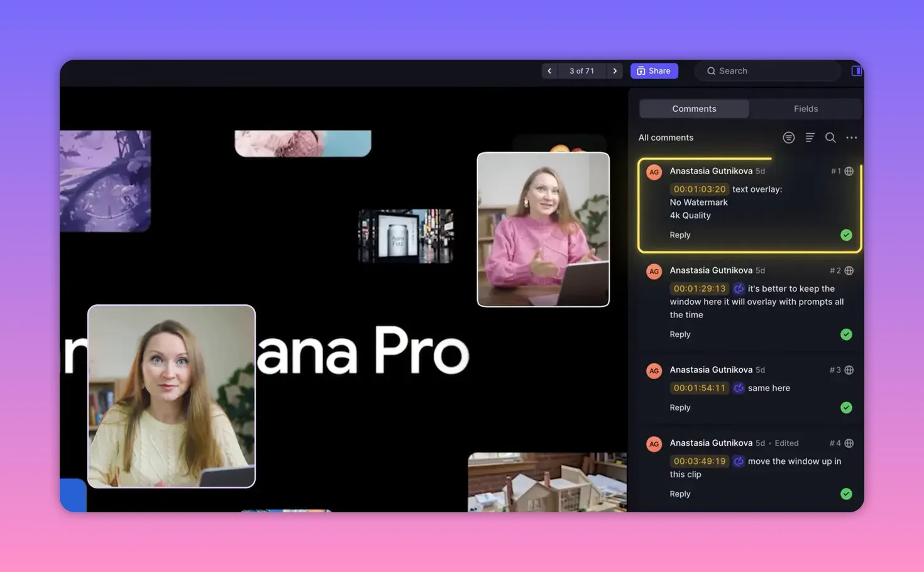This screenshot has width=924, height=572.
Task: Resolve comment #4 with the green check
Action: (x=845, y=493)
